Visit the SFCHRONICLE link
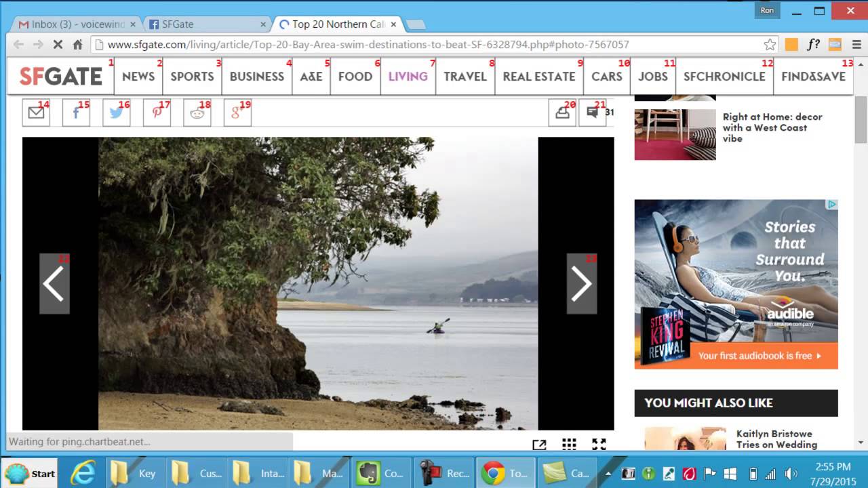Screen dimensions: 868x488 (x=724, y=76)
